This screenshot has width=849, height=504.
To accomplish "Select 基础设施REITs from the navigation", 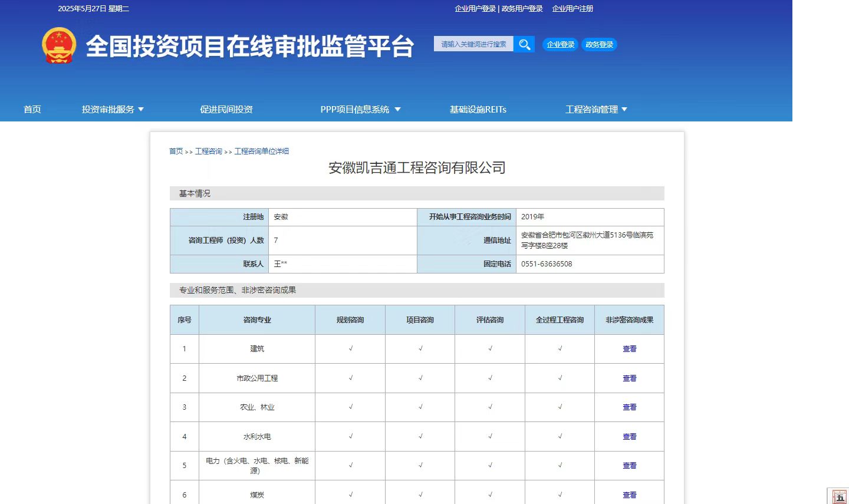I will [x=478, y=109].
